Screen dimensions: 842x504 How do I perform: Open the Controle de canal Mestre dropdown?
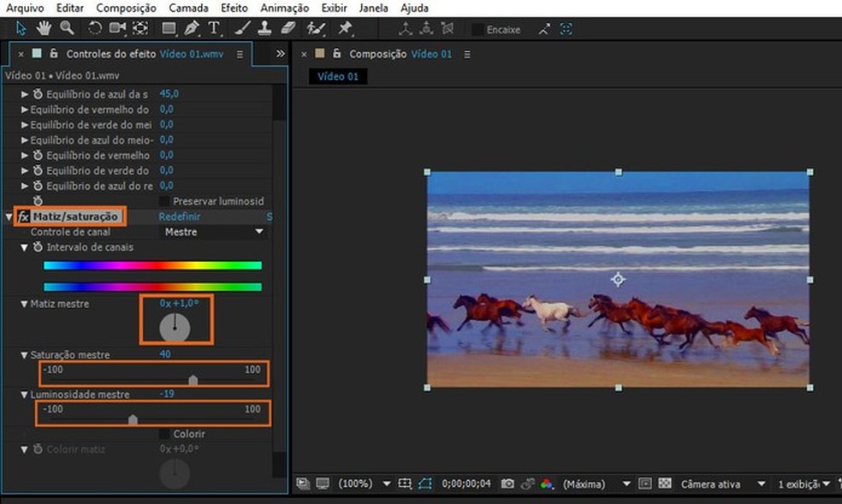(213, 232)
